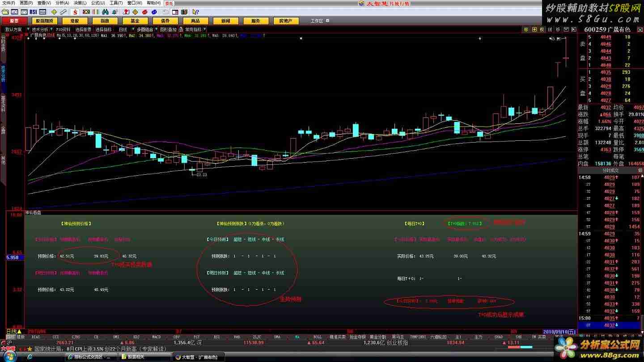Close the 600259 quote side panel
This screenshot has height=362, width=644.
(x=640, y=29)
